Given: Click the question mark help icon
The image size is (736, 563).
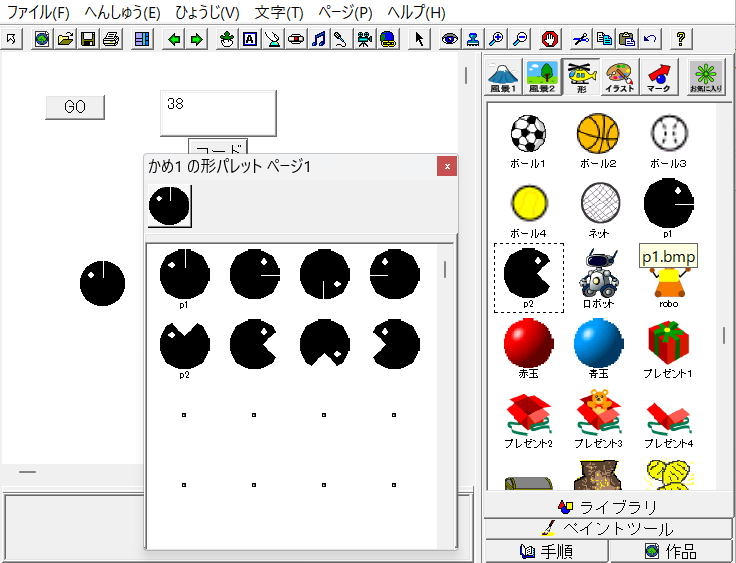Looking at the screenshot, I should click(681, 39).
